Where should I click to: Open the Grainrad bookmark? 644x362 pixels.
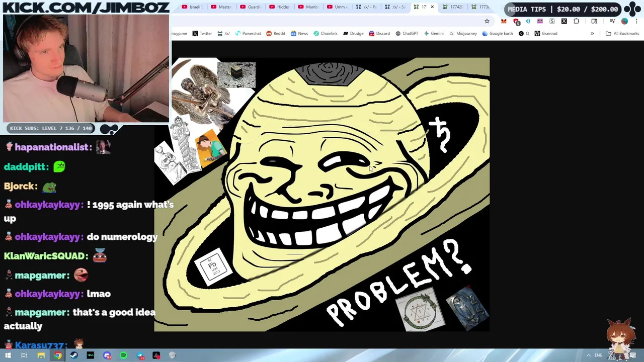(x=546, y=34)
